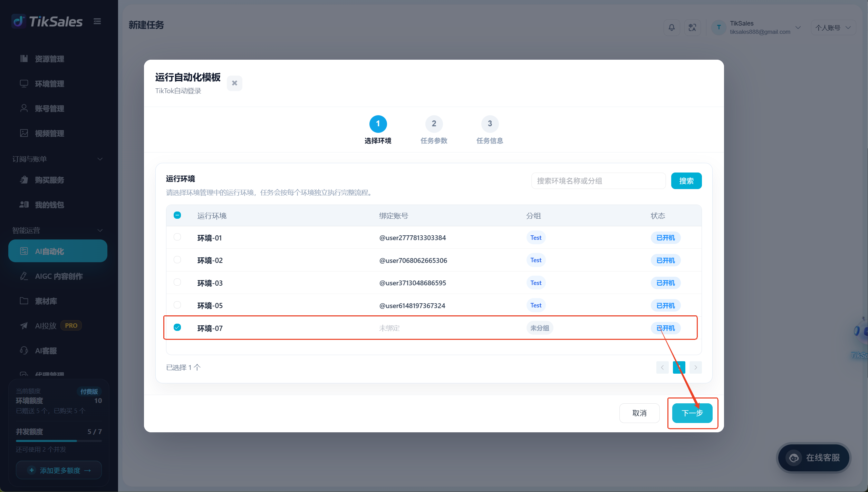Expand the TikSales user profile menu
Screen dimensions: 868x492
pos(756,28)
